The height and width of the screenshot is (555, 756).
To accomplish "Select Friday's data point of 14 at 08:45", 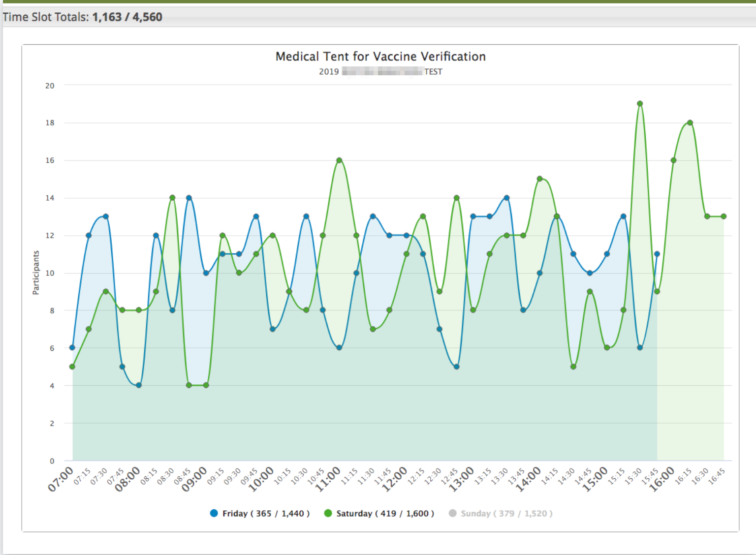I will point(189,198).
